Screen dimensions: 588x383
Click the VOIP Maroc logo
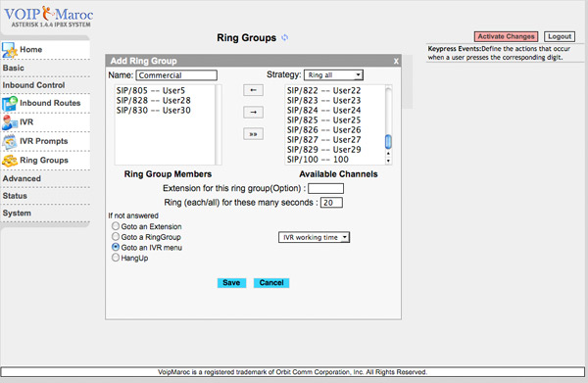(49, 17)
